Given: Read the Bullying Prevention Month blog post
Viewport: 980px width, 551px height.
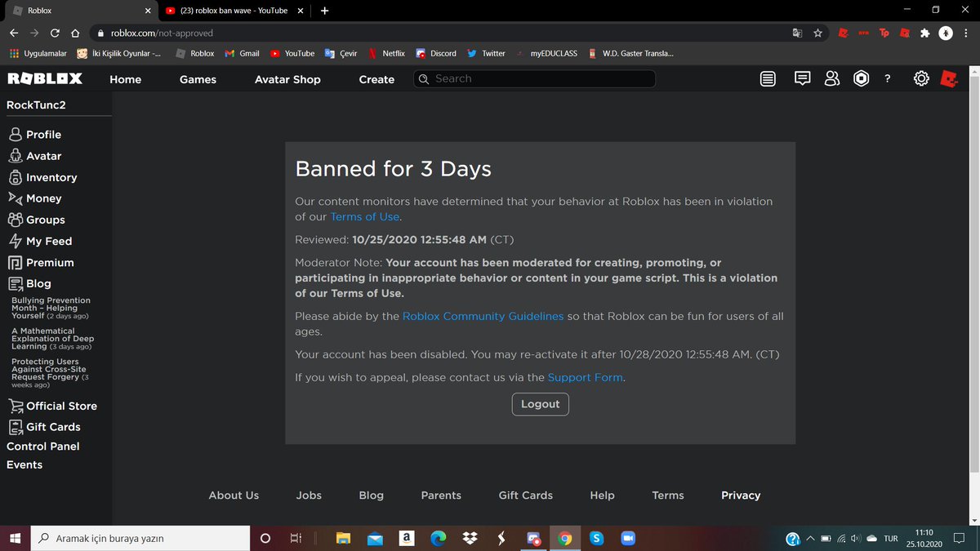Looking at the screenshot, I should 51,308.
